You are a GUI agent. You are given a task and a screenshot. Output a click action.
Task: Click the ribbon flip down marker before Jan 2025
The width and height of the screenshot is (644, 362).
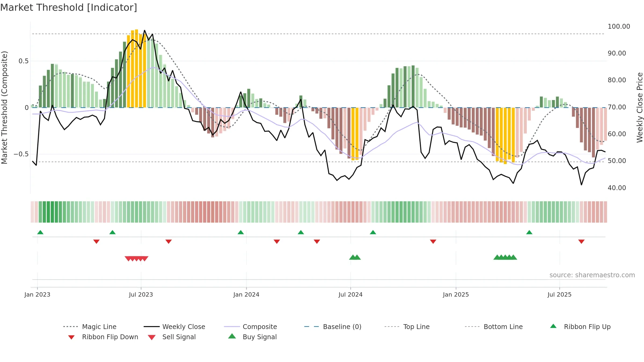pos(433,242)
